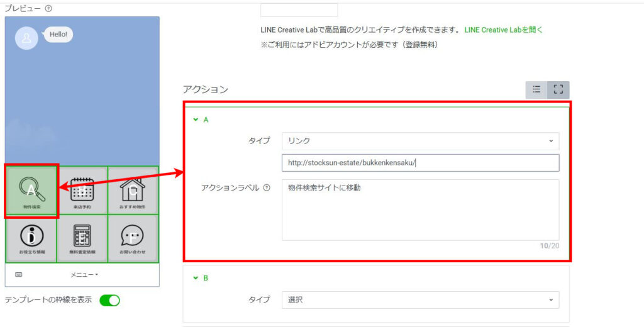Click the お役立ち情報 info tile
644x327 pixels.
click(x=31, y=238)
